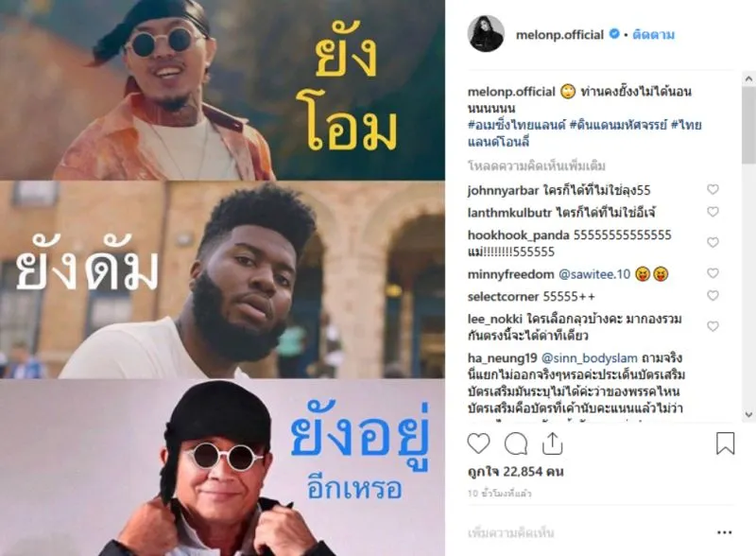Open the three-dot more options menu
The height and width of the screenshot is (556, 756).
(724, 532)
